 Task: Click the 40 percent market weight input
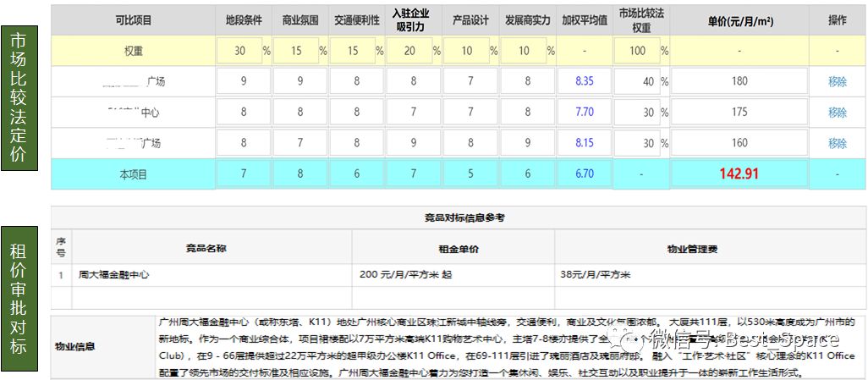click(635, 82)
